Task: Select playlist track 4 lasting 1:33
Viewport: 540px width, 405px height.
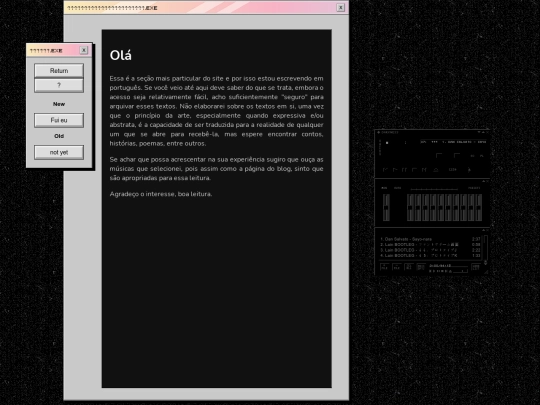Action: click(430, 256)
